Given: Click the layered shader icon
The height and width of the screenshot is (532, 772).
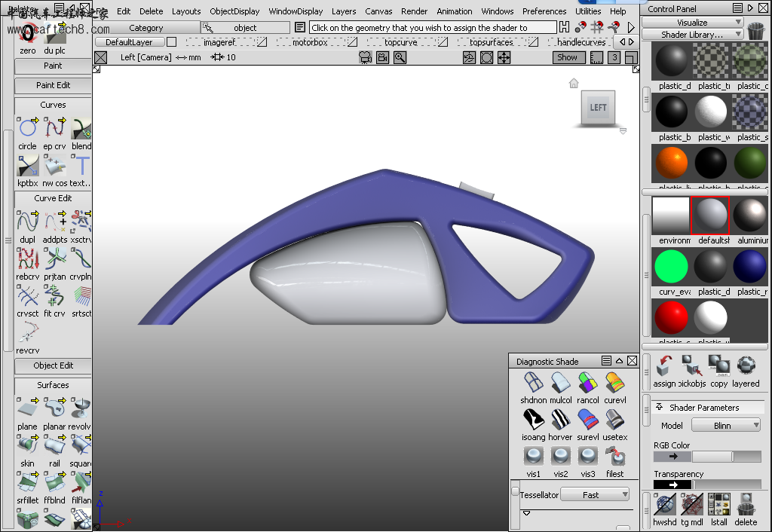Looking at the screenshot, I should 746,366.
